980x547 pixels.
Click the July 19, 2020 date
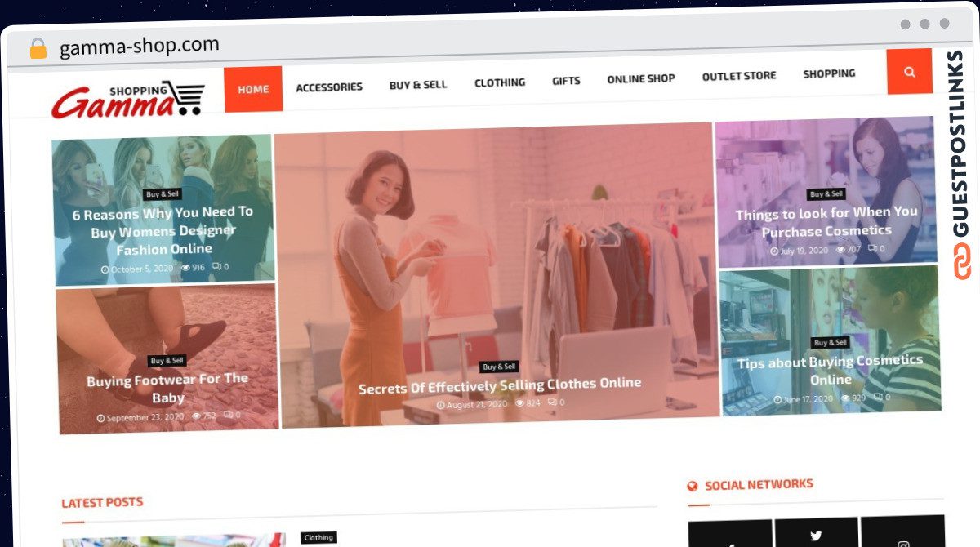pyautogui.click(x=799, y=251)
